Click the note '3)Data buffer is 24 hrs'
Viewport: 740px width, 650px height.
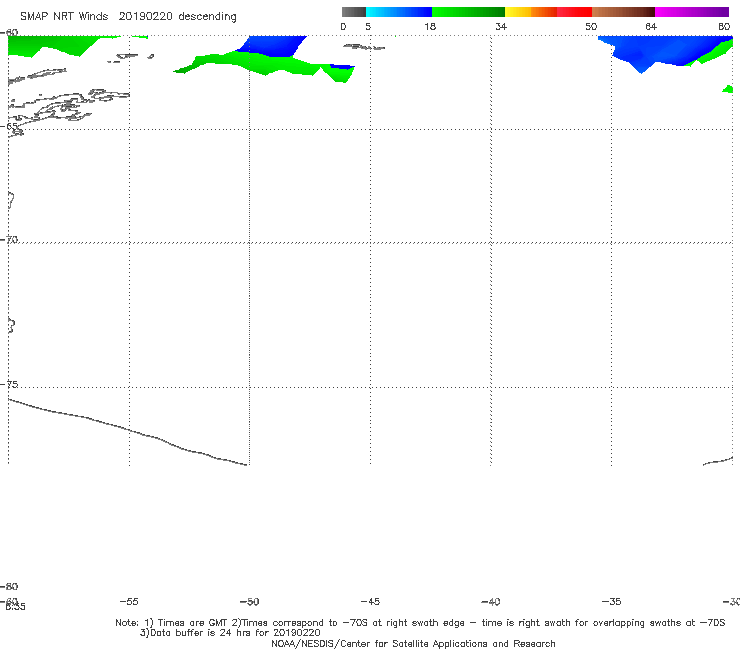(x=230, y=633)
